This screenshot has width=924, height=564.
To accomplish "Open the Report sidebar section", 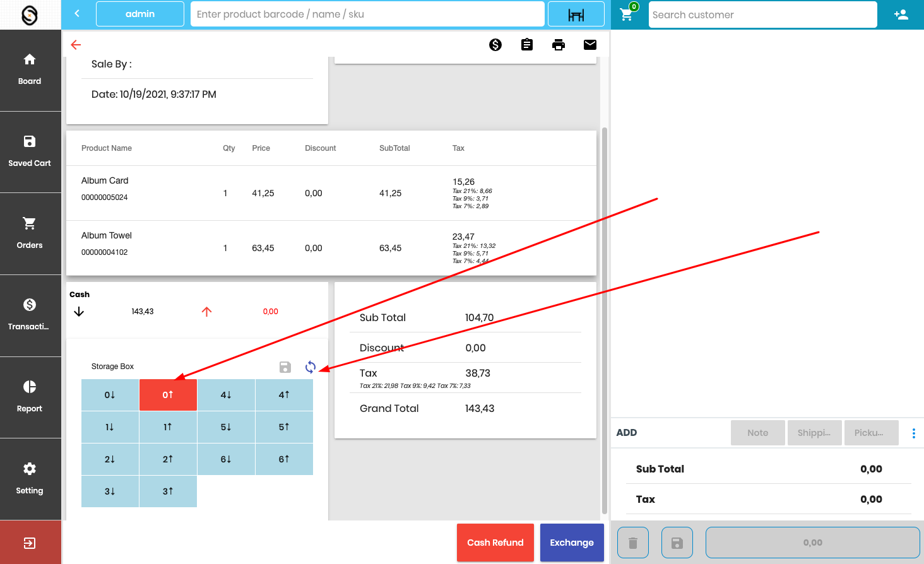I will point(30,397).
